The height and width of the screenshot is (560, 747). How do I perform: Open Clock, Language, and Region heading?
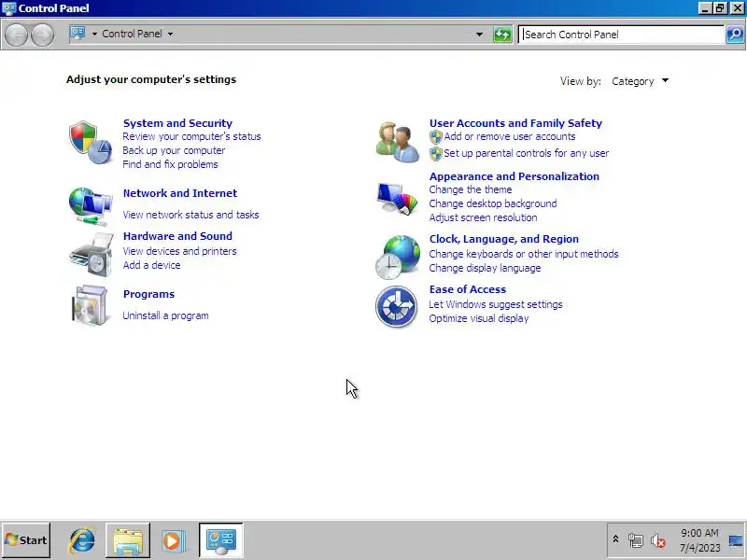(504, 239)
